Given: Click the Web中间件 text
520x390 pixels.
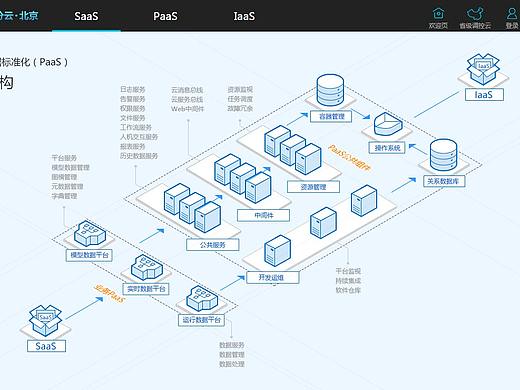Looking at the screenshot, I should point(188,109).
